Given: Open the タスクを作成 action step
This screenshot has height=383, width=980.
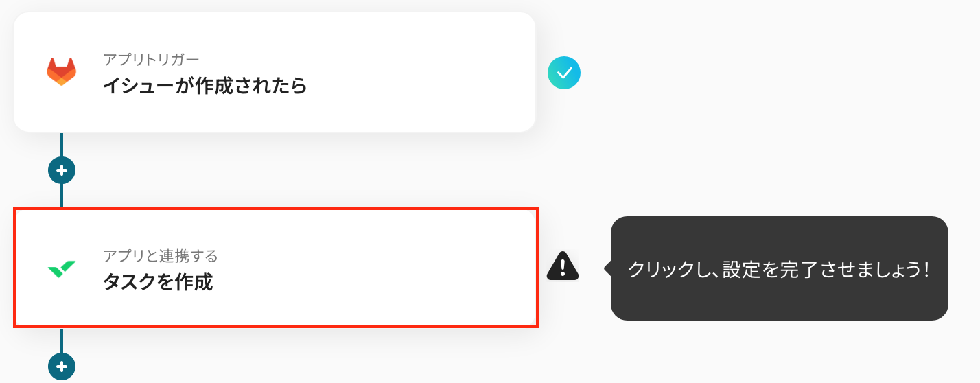Looking at the screenshot, I should point(158,282).
